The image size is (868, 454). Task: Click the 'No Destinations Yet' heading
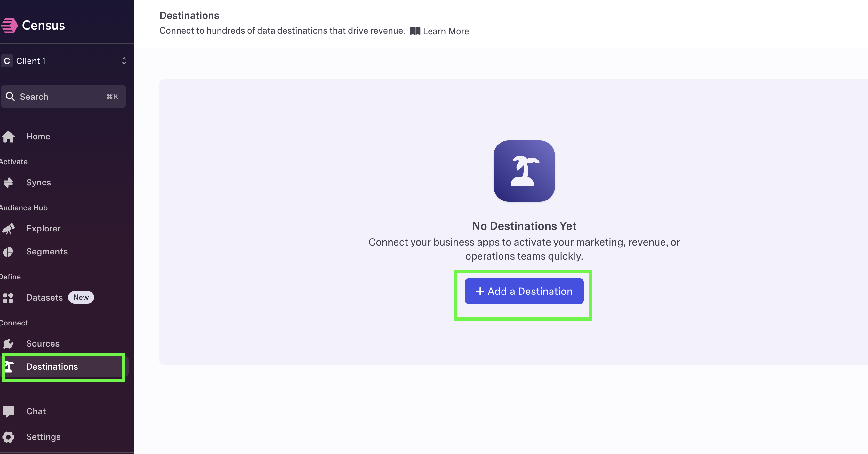tap(524, 226)
